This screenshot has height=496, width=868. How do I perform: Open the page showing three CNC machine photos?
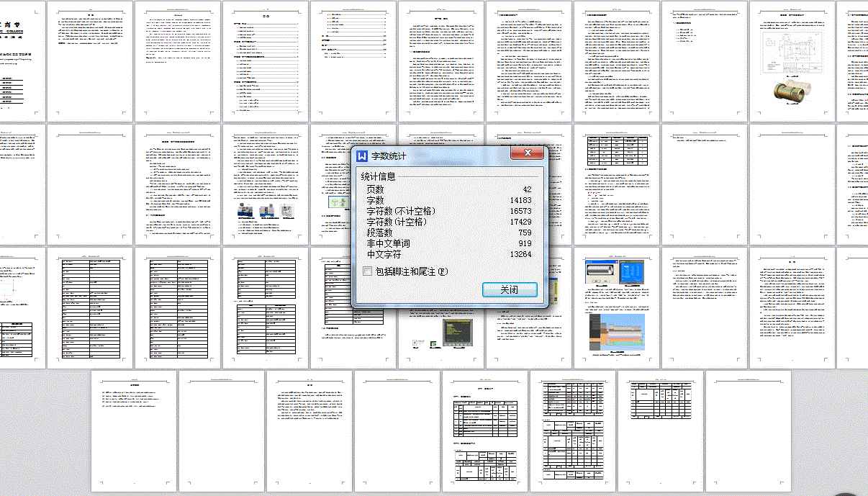tap(266, 184)
